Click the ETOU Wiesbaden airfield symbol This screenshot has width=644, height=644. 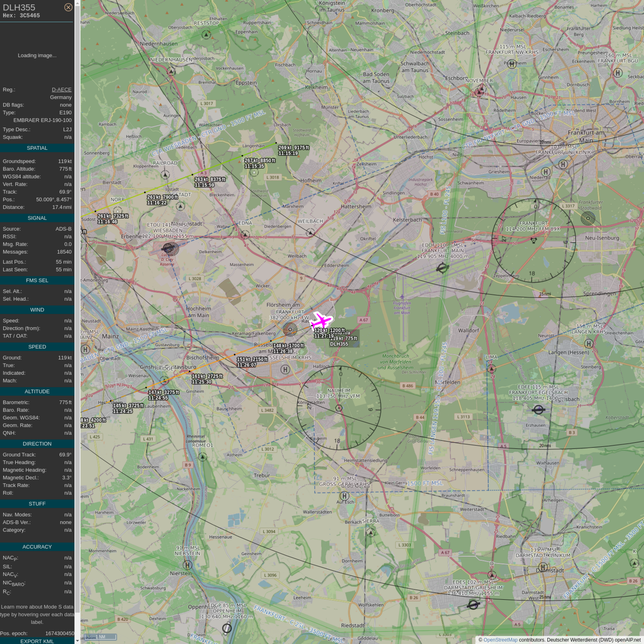[x=169, y=249]
